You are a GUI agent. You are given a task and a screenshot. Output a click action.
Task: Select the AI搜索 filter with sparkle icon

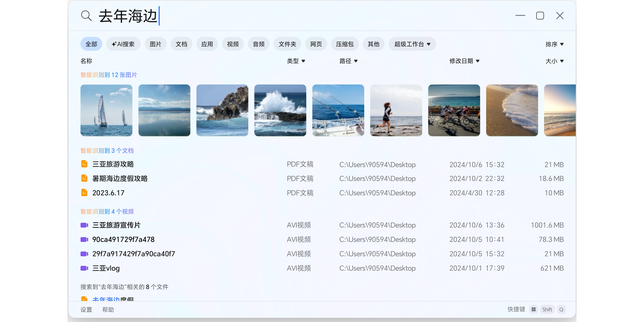(x=123, y=44)
